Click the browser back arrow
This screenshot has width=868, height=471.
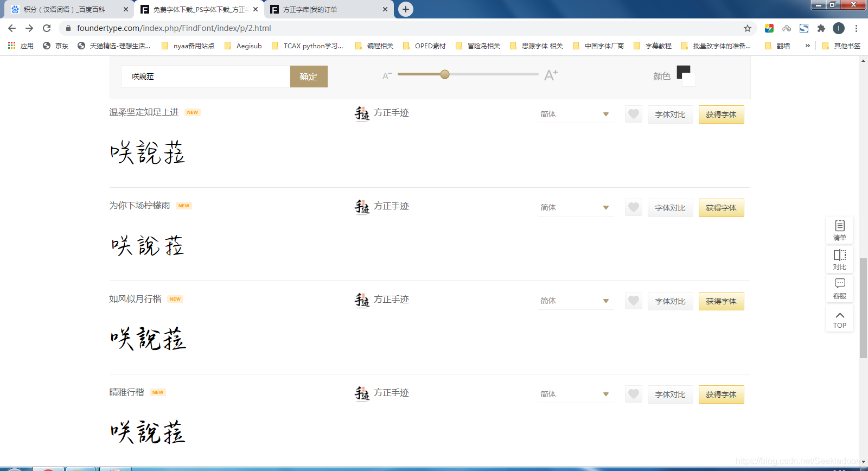12,28
